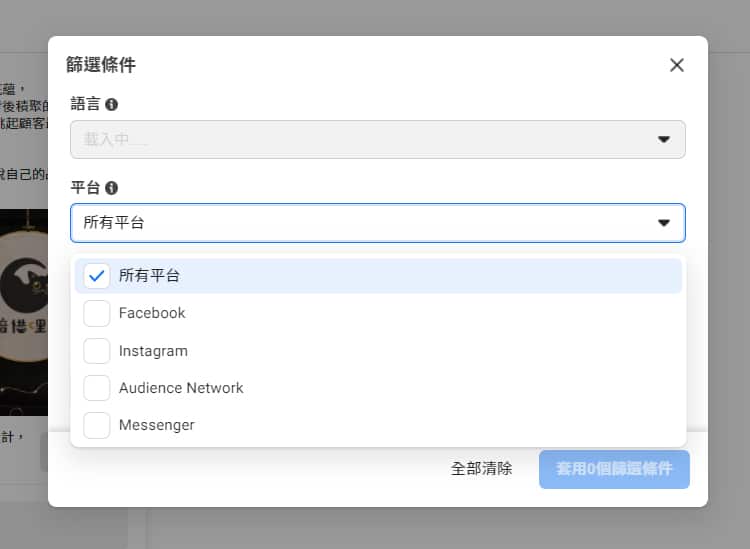Viewport: 750px width, 549px height.
Task: Click the 篩選條件 dialog title
Action: click(101, 65)
